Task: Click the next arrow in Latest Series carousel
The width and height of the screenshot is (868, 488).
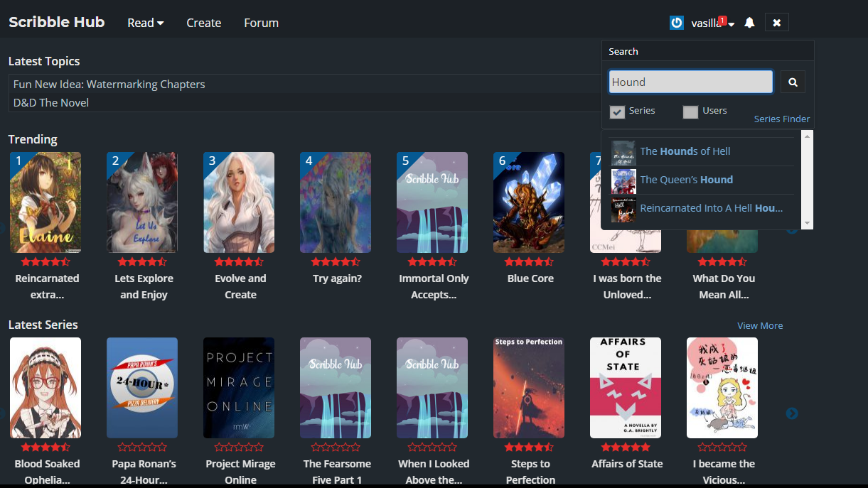Action: (x=792, y=413)
